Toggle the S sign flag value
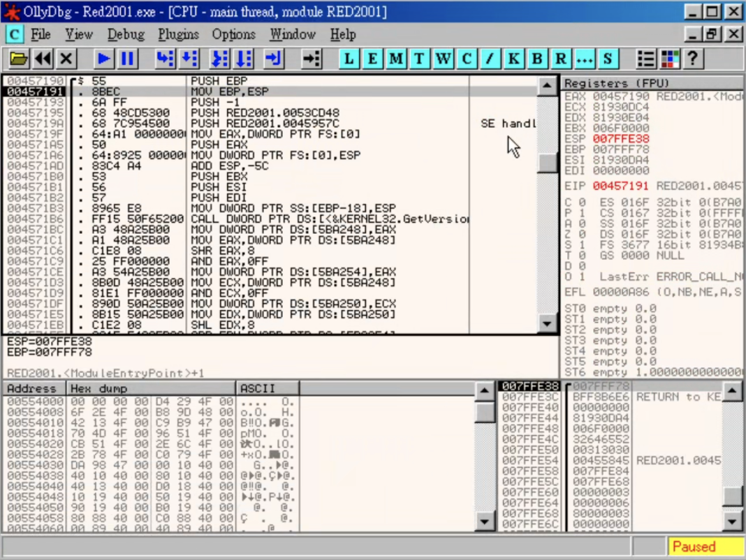Viewport: 746px width, 560px height. (x=581, y=244)
